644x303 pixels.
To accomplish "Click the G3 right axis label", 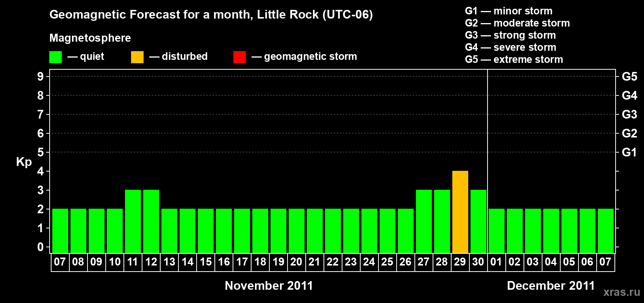I will [x=630, y=114].
